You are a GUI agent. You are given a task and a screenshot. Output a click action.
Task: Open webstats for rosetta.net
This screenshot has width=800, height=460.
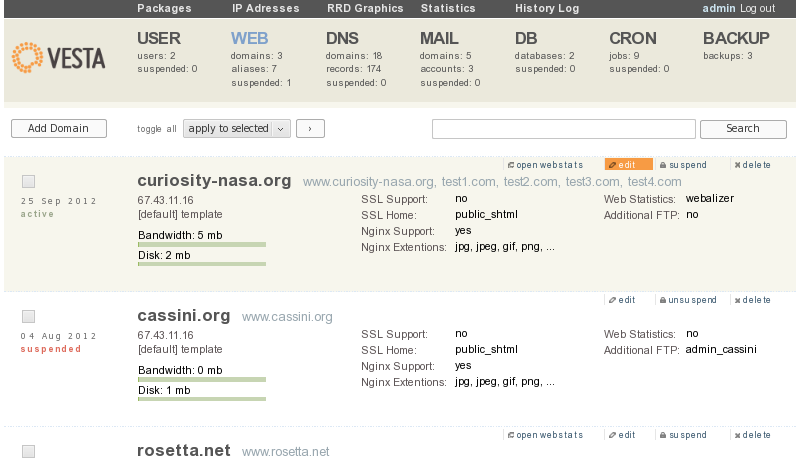545,435
